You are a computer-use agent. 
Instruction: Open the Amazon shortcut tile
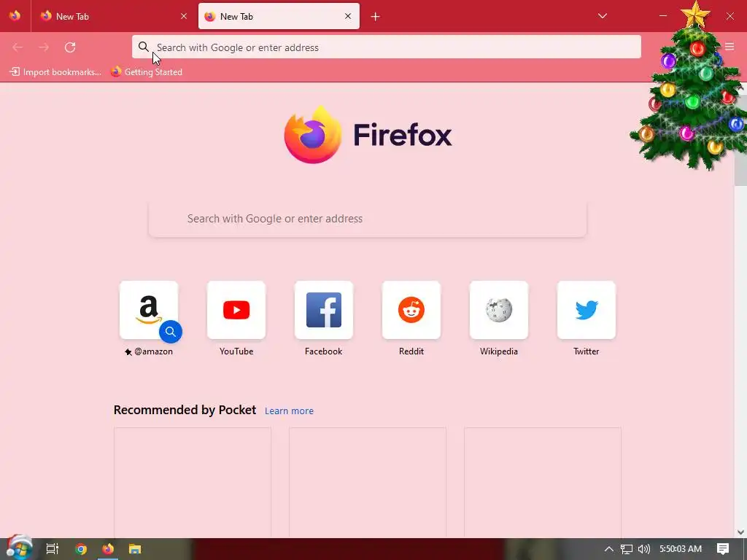pos(149,310)
